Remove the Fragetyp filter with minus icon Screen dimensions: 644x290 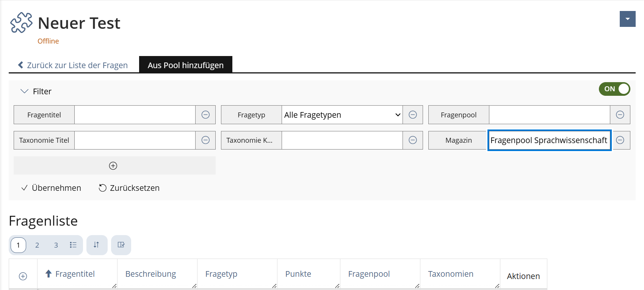(413, 115)
